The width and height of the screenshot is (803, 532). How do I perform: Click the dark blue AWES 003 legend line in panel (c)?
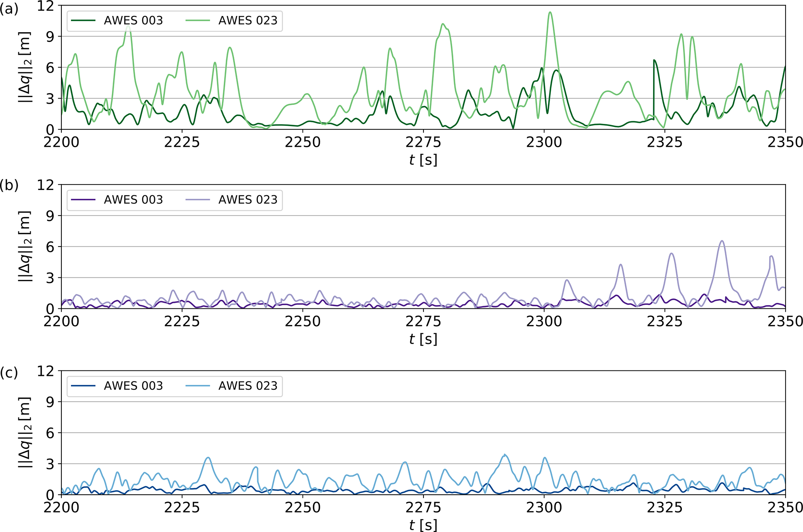click(83, 386)
